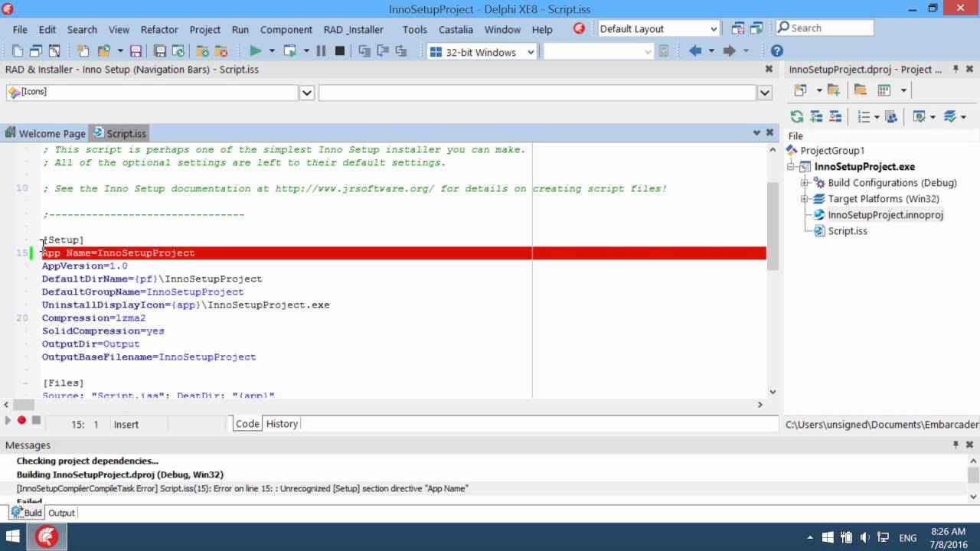Open dropdown arrow beside Run button
This screenshot has width=980, height=551.
[271, 51]
